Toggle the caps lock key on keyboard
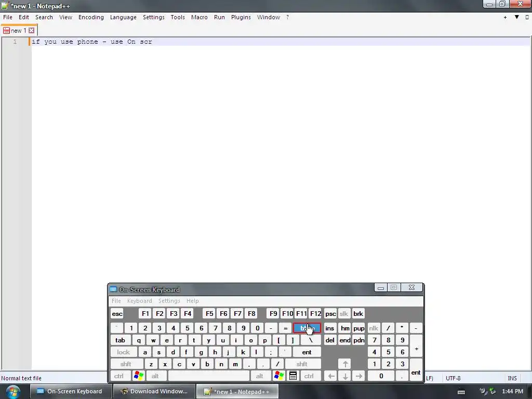This screenshot has width=532, height=399. [124, 352]
